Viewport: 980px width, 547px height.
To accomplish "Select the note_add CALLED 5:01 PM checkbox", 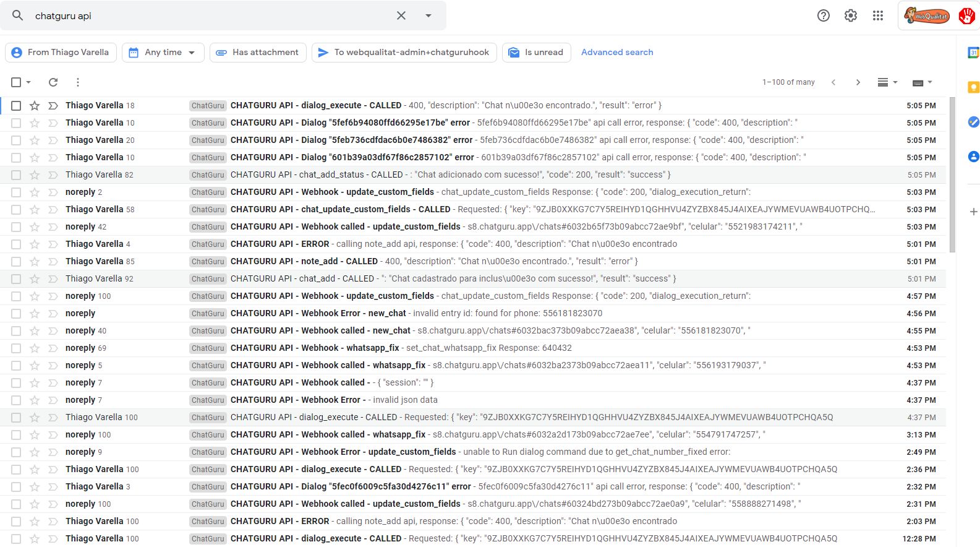I will point(16,262).
